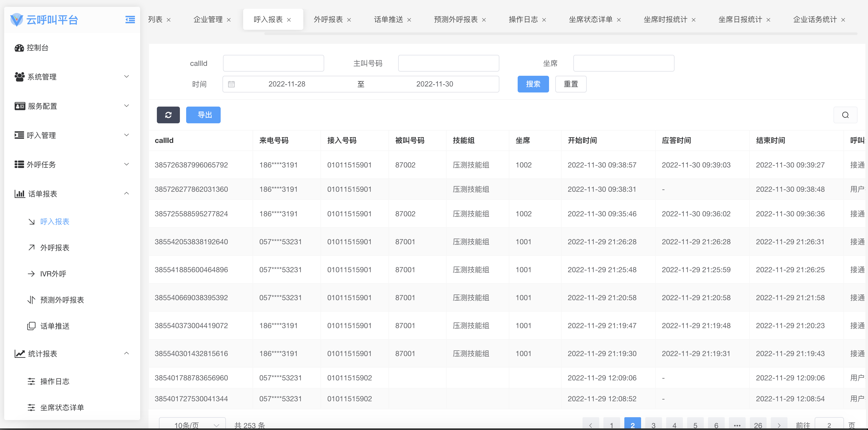
Task: Open 预测外呼报表 in the sidebar
Action: [62, 300]
